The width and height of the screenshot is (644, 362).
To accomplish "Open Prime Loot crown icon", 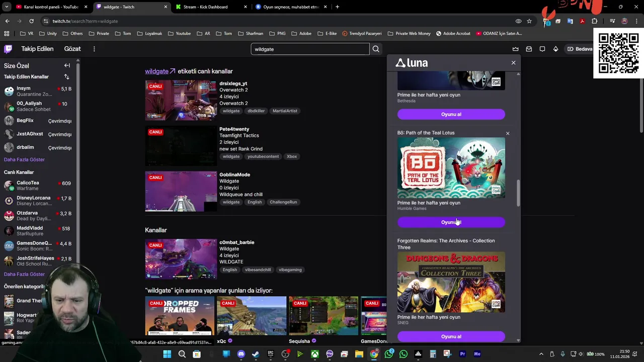I will [x=515, y=49].
